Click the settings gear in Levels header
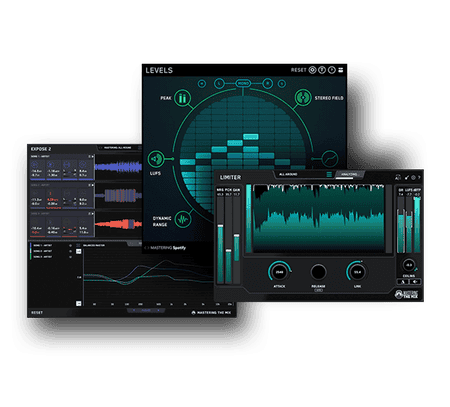This screenshot has height=407, width=450. [x=312, y=70]
